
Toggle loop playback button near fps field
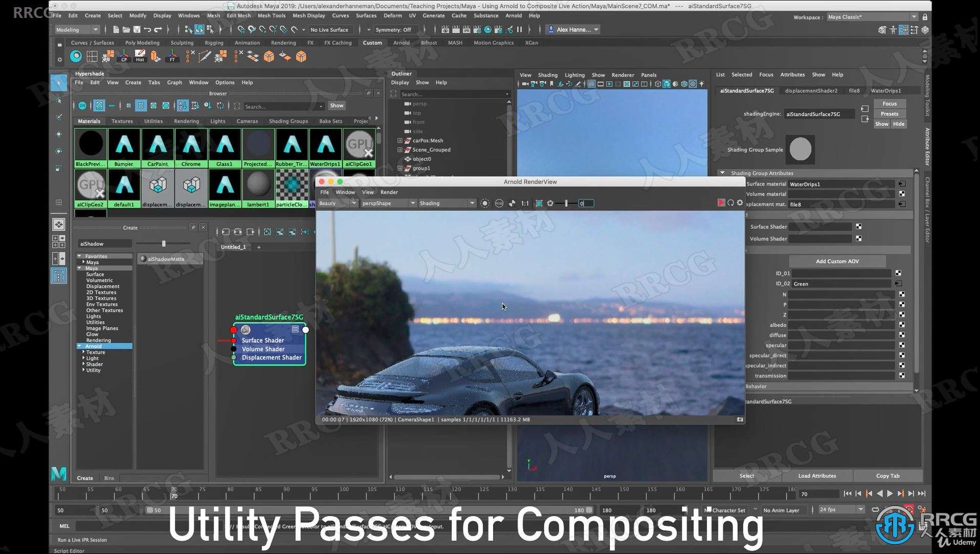pyautogui.click(x=875, y=510)
